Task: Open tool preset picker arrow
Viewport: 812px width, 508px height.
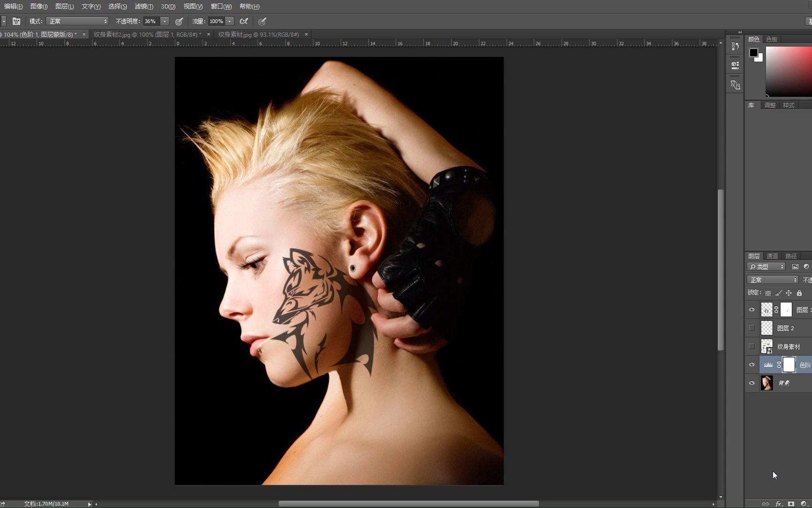Action: point(3,21)
